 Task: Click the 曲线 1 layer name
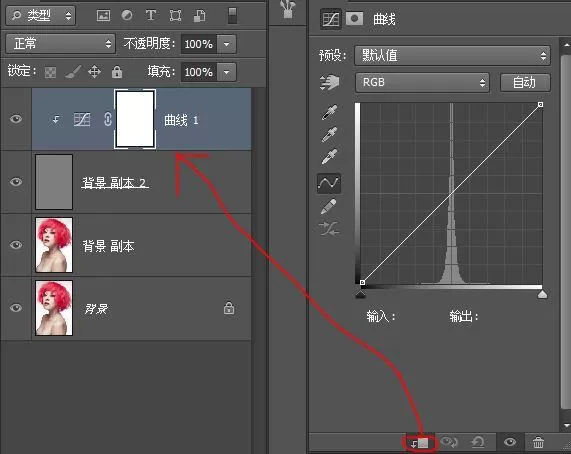(x=181, y=120)
